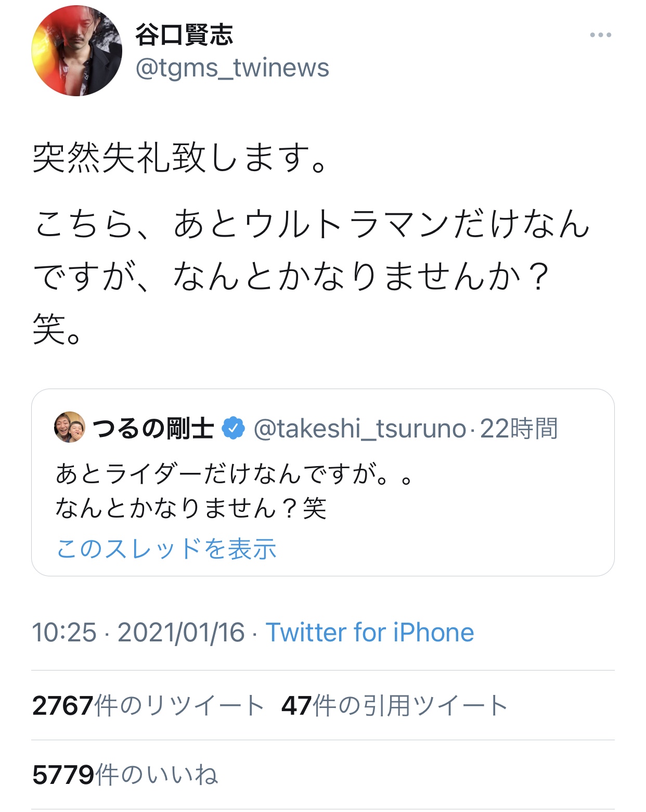Tap the quoted tweet line なんとかなりません？笑
646x812 pixels.
point(191,508)
